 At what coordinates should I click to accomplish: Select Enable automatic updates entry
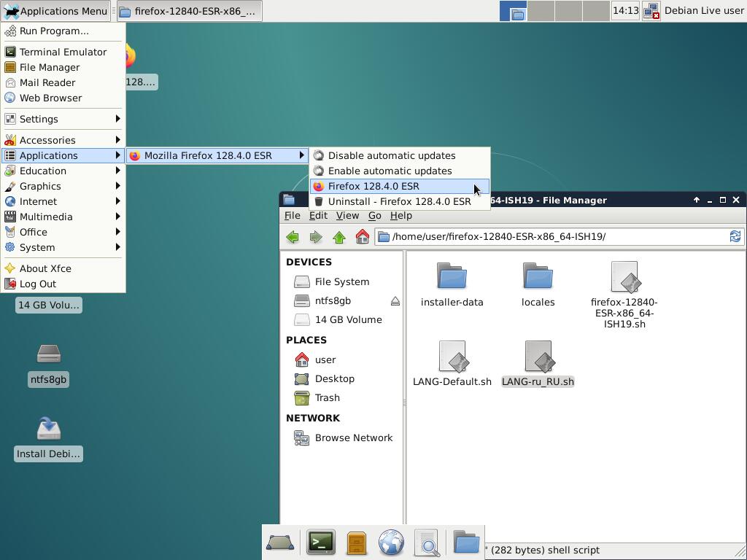(x=399, y=171)
